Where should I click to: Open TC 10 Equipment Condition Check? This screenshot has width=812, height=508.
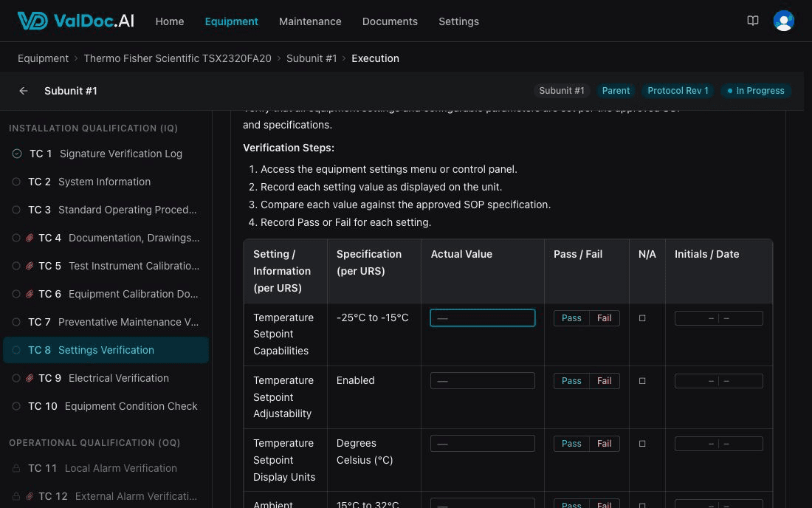tap(106, 406)
